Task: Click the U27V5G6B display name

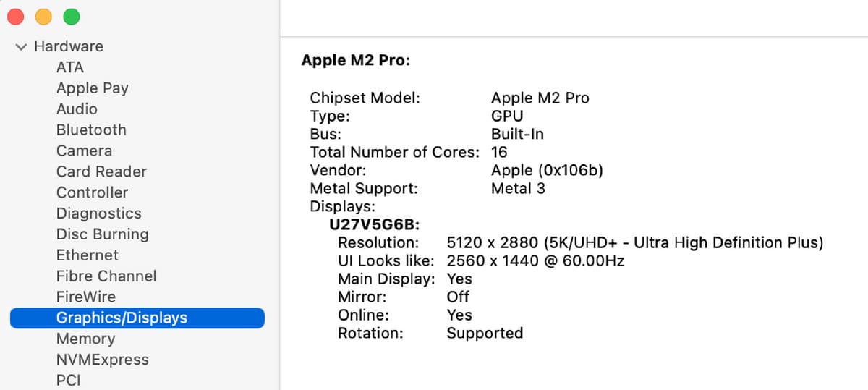Action: tap(375, 224)
